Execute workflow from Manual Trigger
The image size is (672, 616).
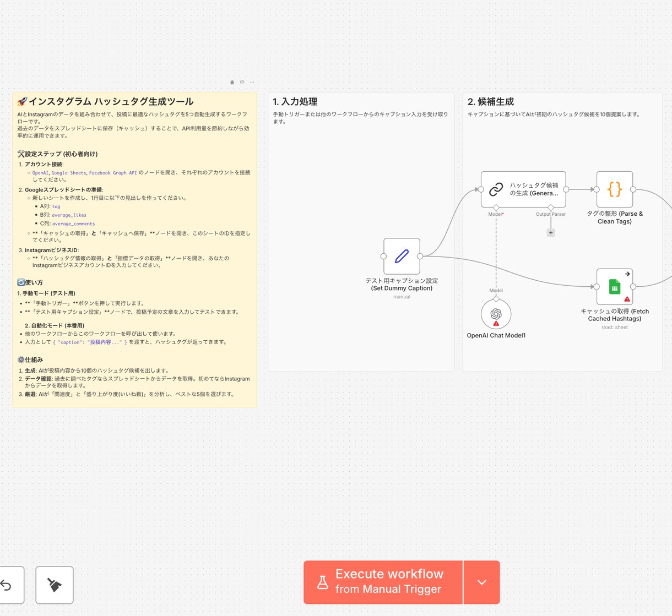pos(383,582)
